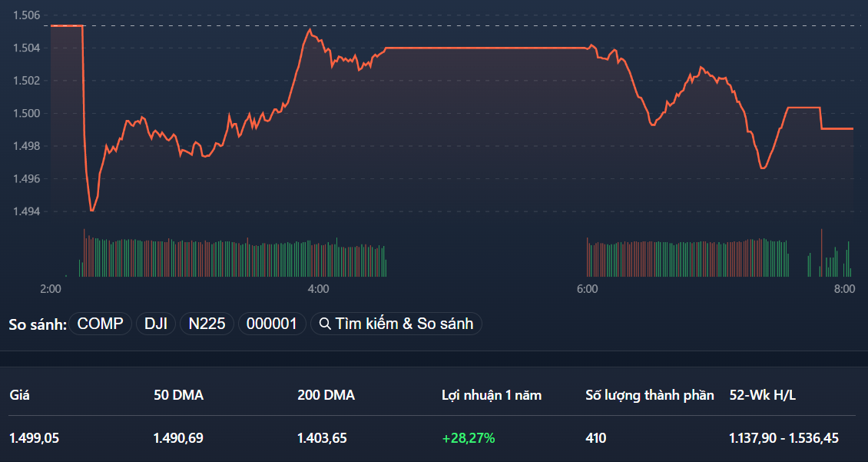The image size is (868, 462).
Task: Click the 2:00 time axis label
Action: click(x=50, y=290)
